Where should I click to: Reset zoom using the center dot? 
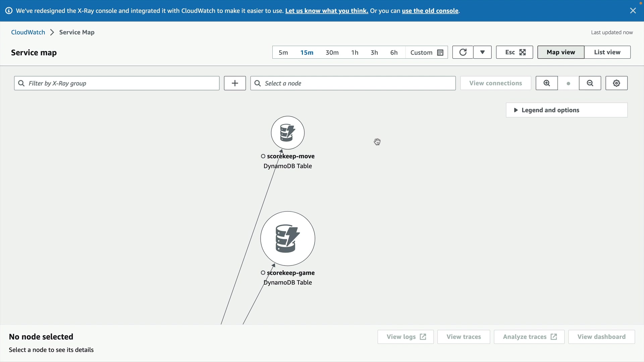pos(568,83)
